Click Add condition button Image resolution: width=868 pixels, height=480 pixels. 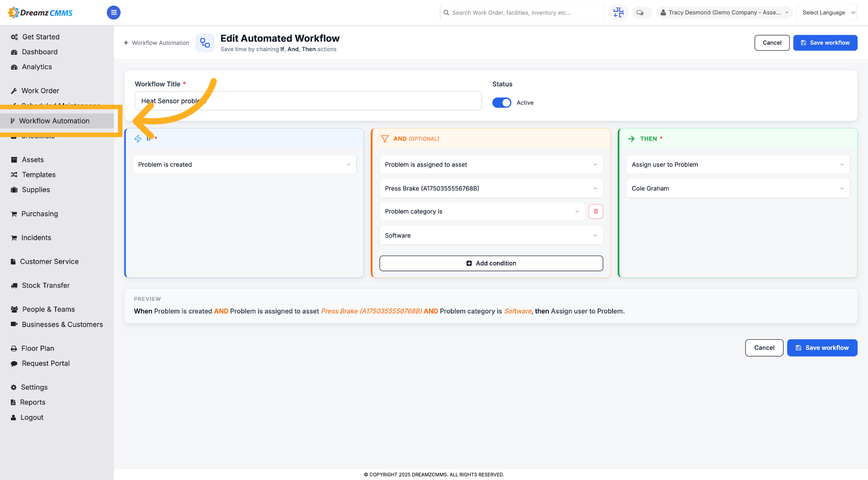491,263
